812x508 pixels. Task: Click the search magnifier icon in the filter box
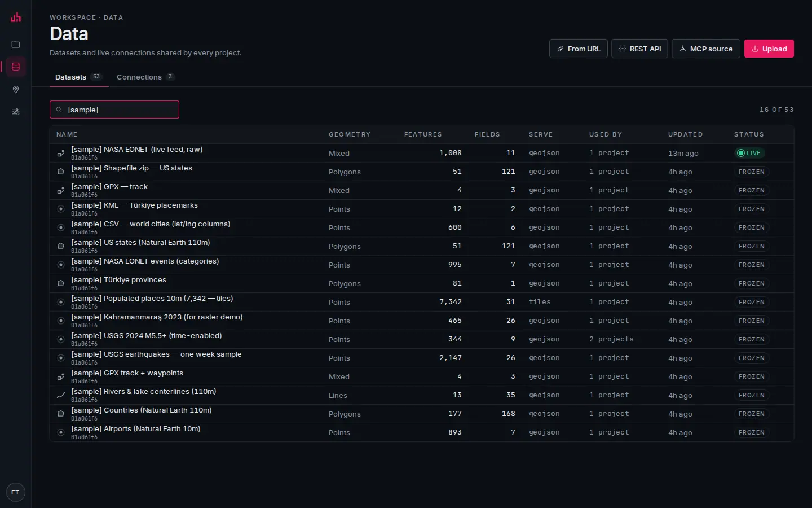pyautogui.click(x=59, y=110)
